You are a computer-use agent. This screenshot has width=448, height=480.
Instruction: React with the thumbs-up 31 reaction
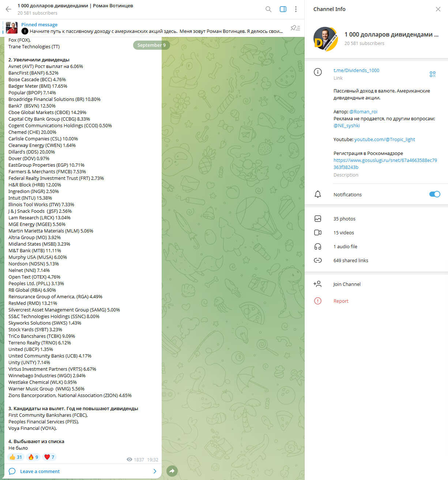[16, 457]
